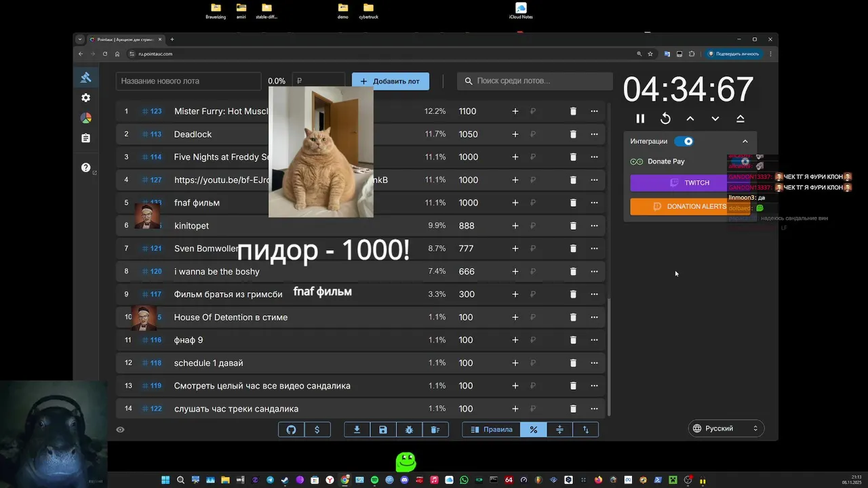Open Chrome extensions puzzle icon
Image resolution: width=868 pixels, height=488 pixels.
[x=692, y=54]
